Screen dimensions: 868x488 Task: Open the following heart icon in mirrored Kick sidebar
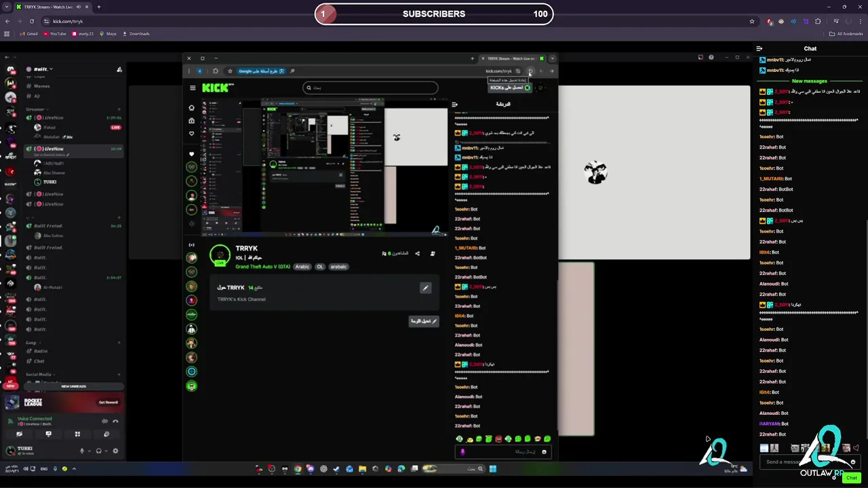pyautogui.click(x=191, y=134)
